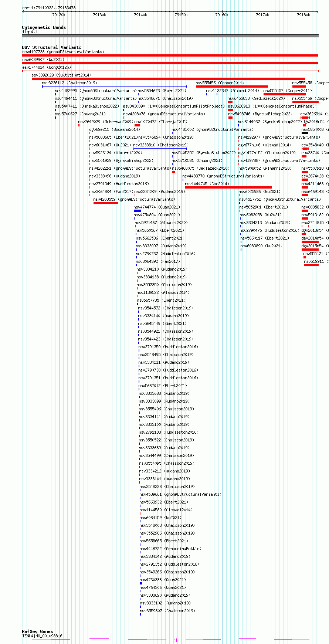Open nsv3236112 (Chaisson2019) variant
This screenshot has width=329, height=644.
(69, 83)
